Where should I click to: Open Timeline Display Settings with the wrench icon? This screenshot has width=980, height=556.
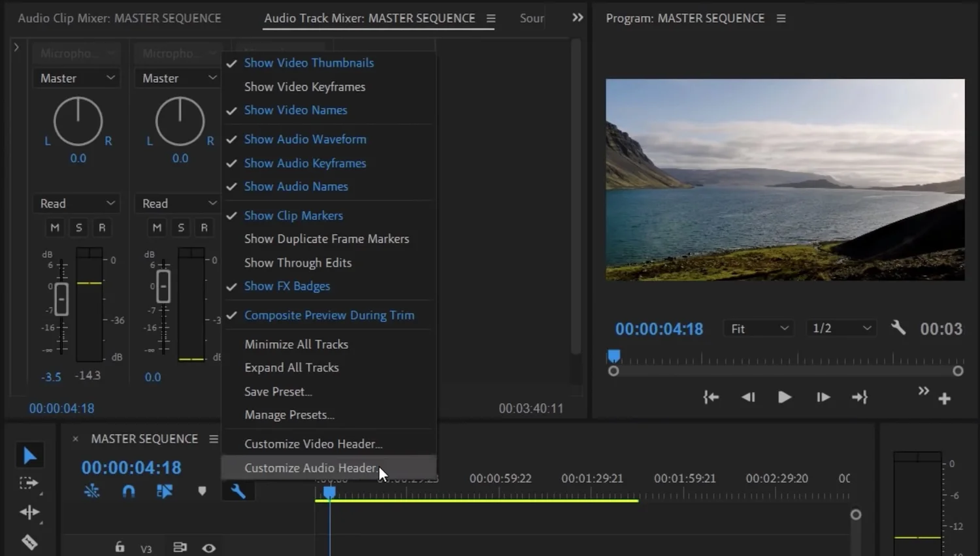(238, 491)
